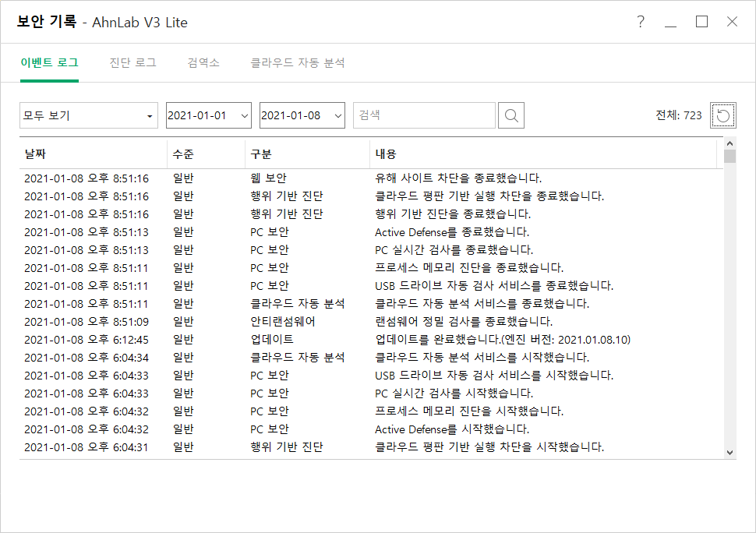Click the scrollbar up arrow
This screenshot has width=756, height=533.
(730, 143)
